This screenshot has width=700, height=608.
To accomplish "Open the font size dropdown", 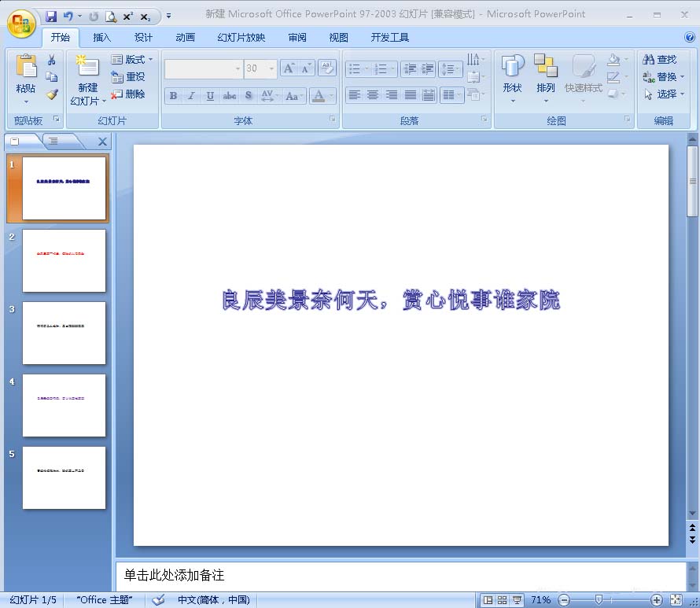I will [x=272, y=69].
